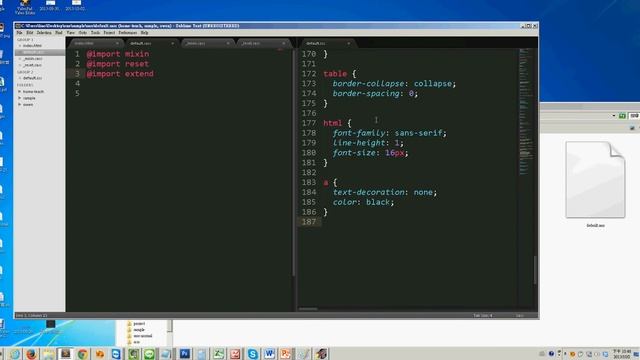The image size is (640, 360).
Task: Open Microsoft Word taskbar icon
Action: point(269,354)
